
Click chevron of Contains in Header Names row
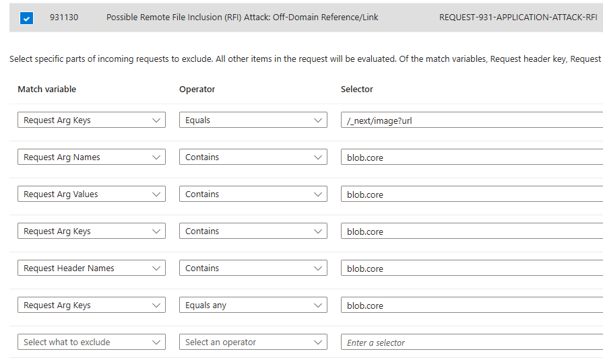point(317,268)
